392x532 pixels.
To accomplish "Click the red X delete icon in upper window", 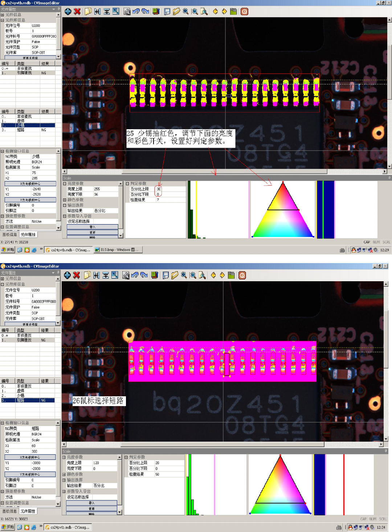I will (x=77, y=12).
